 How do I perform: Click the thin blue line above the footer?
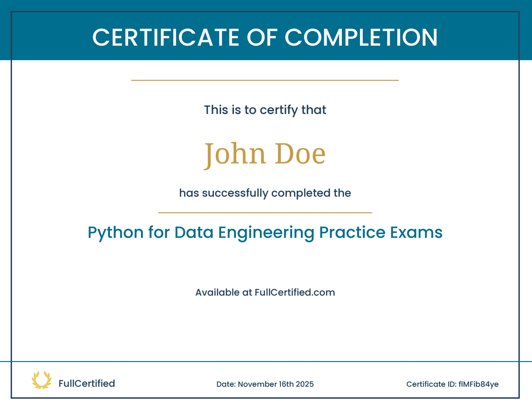[266, 361]
